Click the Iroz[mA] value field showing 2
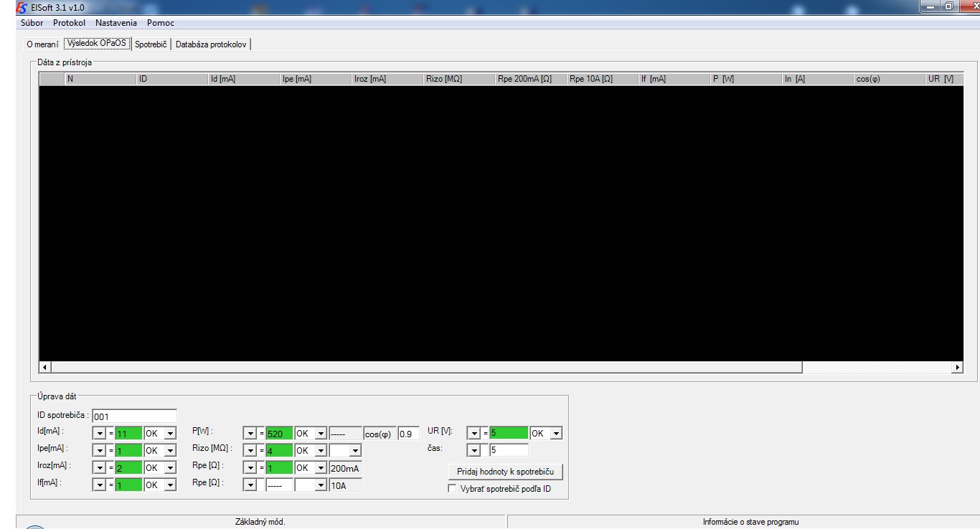The height and width of the screenshot is (529, 980). coord(128,467)
